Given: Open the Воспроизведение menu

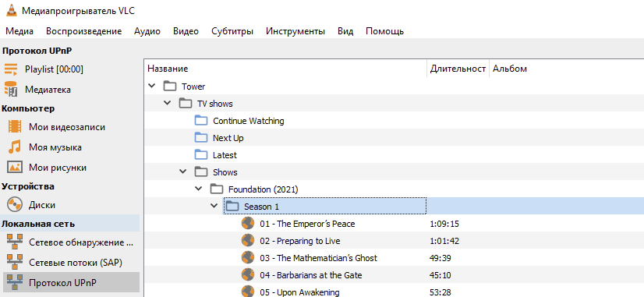Looking at the screenshot, I should (x=83, y=31).
